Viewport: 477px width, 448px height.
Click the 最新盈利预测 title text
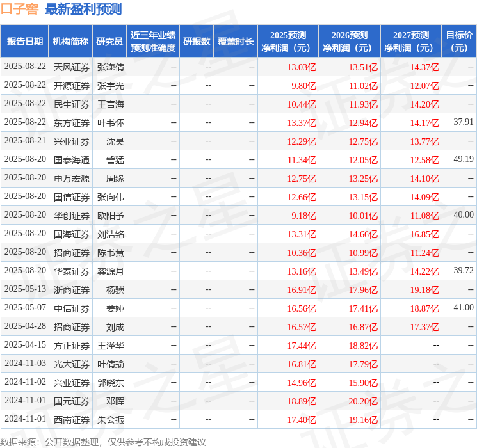pyautogui.click(x=83, y=9)
